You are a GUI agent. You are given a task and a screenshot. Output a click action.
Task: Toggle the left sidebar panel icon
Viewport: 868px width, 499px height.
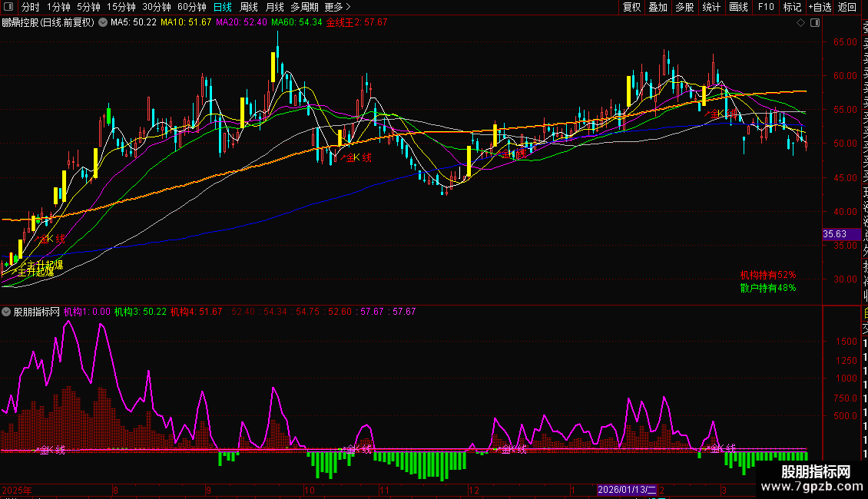pyautogui.click(x=8, y=7)
